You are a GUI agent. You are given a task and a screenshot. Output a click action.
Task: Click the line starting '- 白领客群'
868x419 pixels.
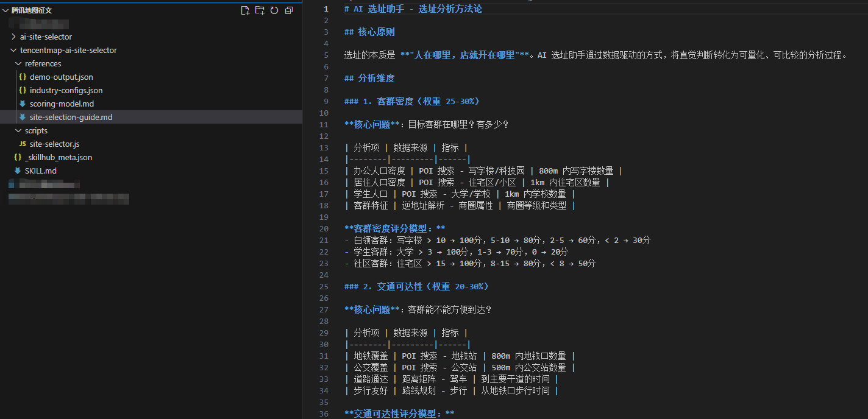[497, 241]
